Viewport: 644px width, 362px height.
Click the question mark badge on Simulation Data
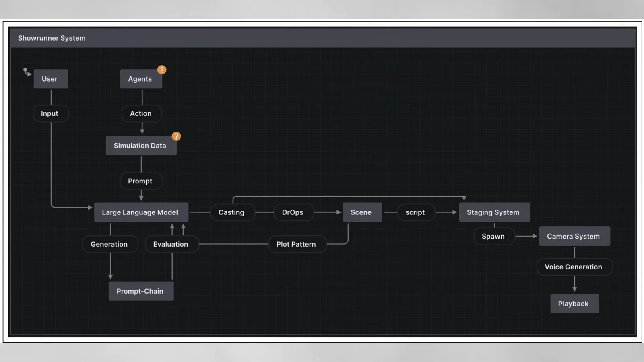click(176, 136)
